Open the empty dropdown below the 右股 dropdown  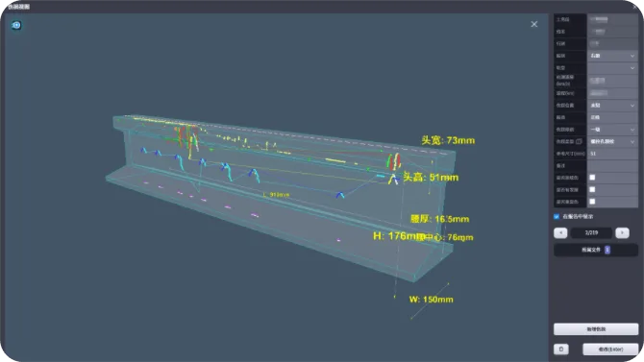pyautogui.click(x=612, y=68)
